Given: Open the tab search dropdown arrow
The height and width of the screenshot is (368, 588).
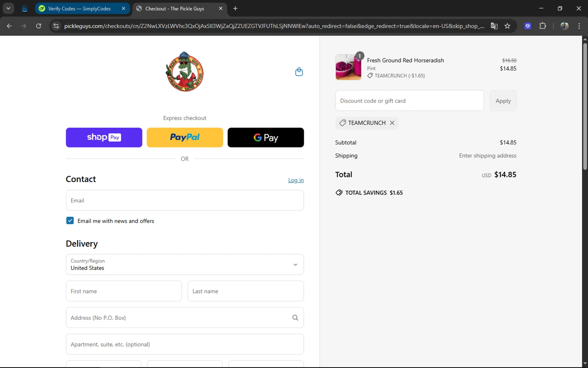Looking at the screenshot, I should pyautogui.click(x=8, y=9).
